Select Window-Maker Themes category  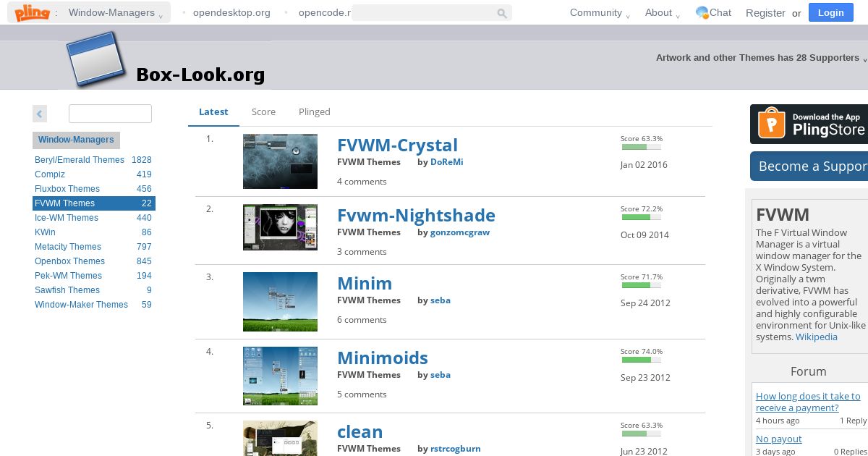click(x=93, y=305)
